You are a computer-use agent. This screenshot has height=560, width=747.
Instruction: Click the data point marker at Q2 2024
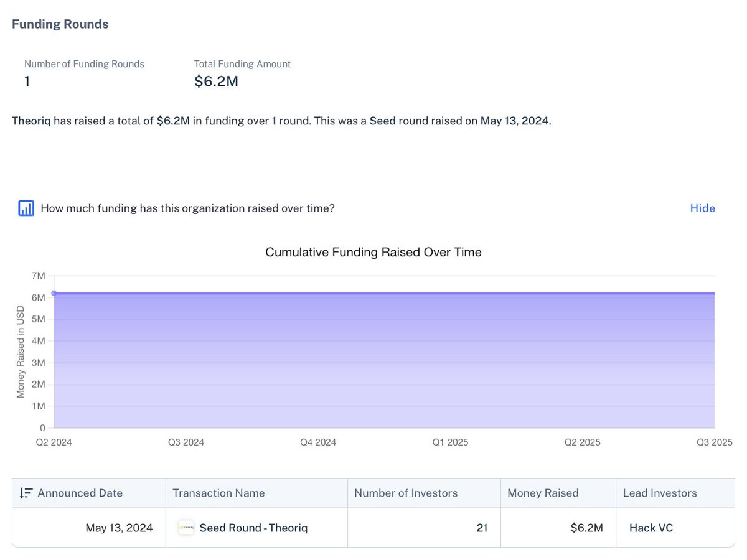54,293
